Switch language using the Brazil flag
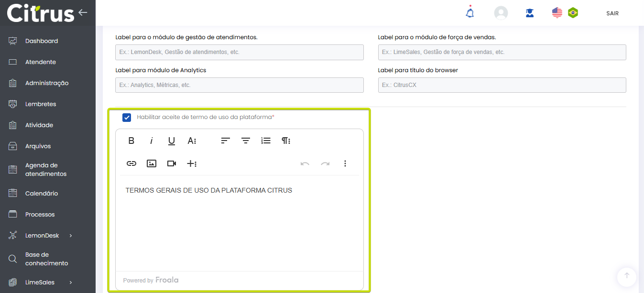Viewport: 644px width, 293px height. coord(573,13)
